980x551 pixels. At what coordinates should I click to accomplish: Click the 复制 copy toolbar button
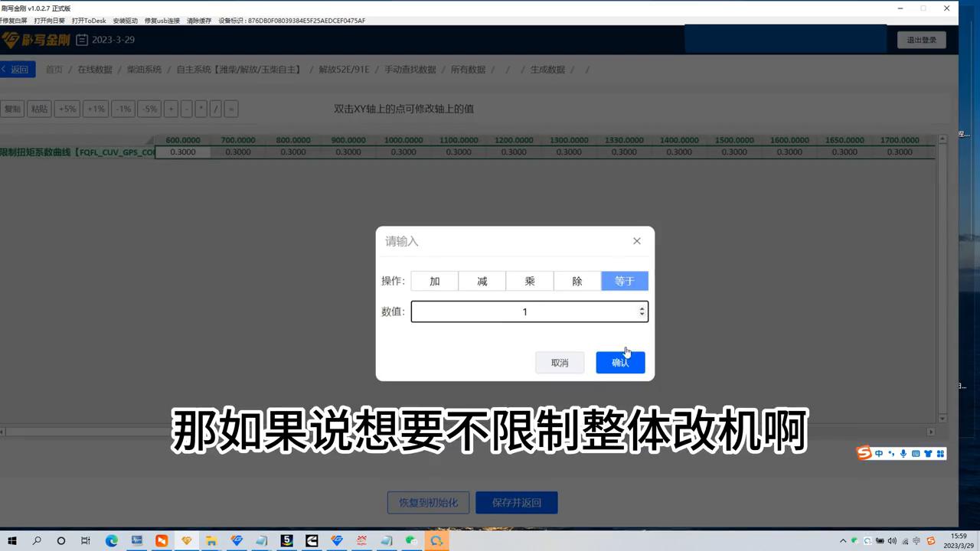pyautogui.click(x=12, y=109)
